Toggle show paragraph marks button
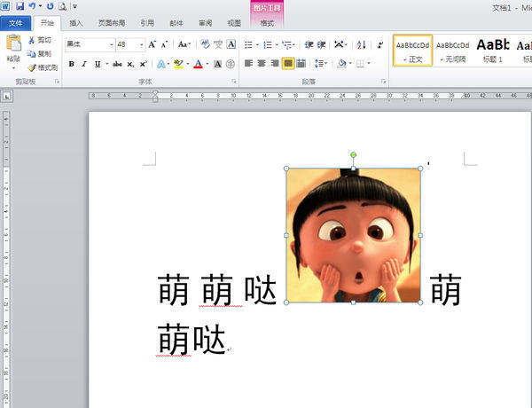 (x=380, y=44)
